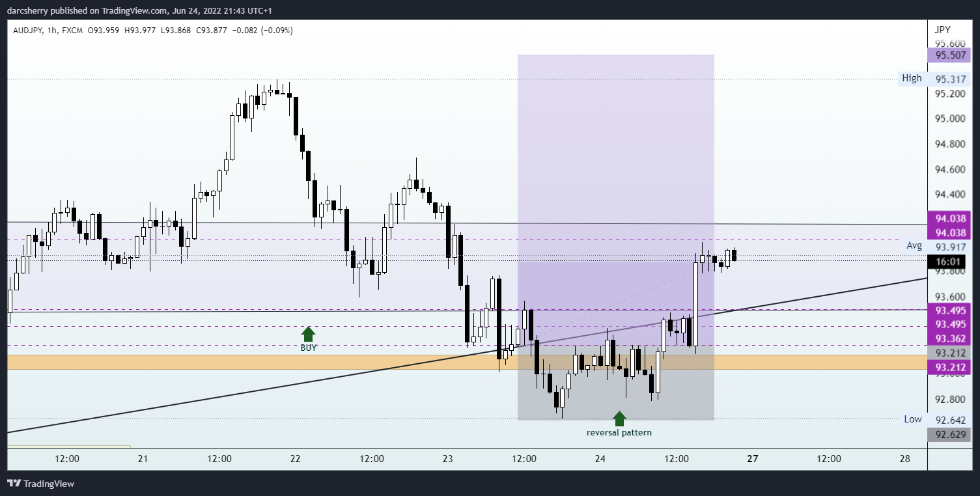Click the High label tag

[x=912, y=78]
